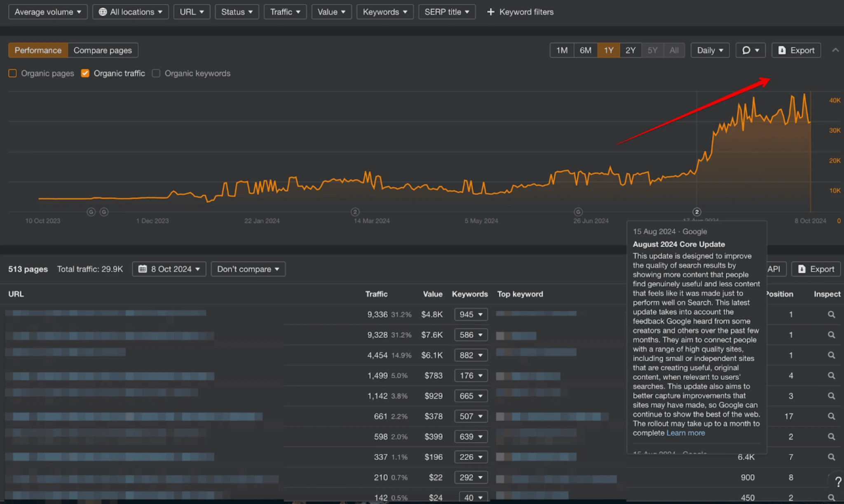Export the pages table

pyautogui.click(x=816, y=269)
